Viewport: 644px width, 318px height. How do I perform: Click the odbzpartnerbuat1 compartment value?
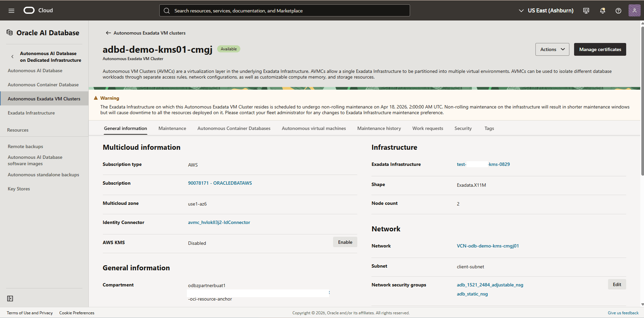pyautogui.click(x=207, y=285)
